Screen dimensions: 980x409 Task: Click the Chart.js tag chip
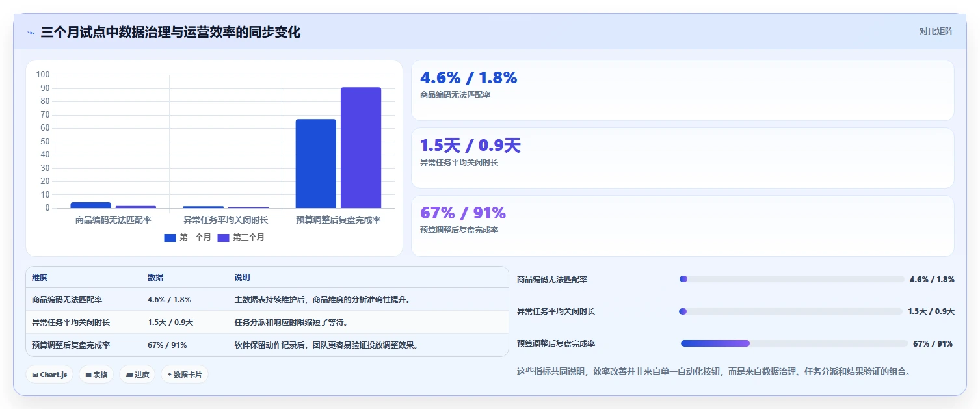[50, 375]
